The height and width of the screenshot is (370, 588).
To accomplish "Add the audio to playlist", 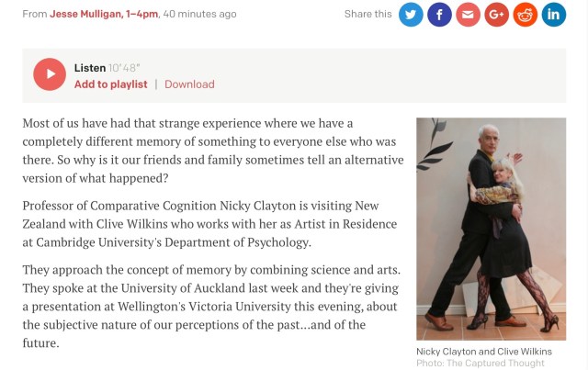I will 110,84.
